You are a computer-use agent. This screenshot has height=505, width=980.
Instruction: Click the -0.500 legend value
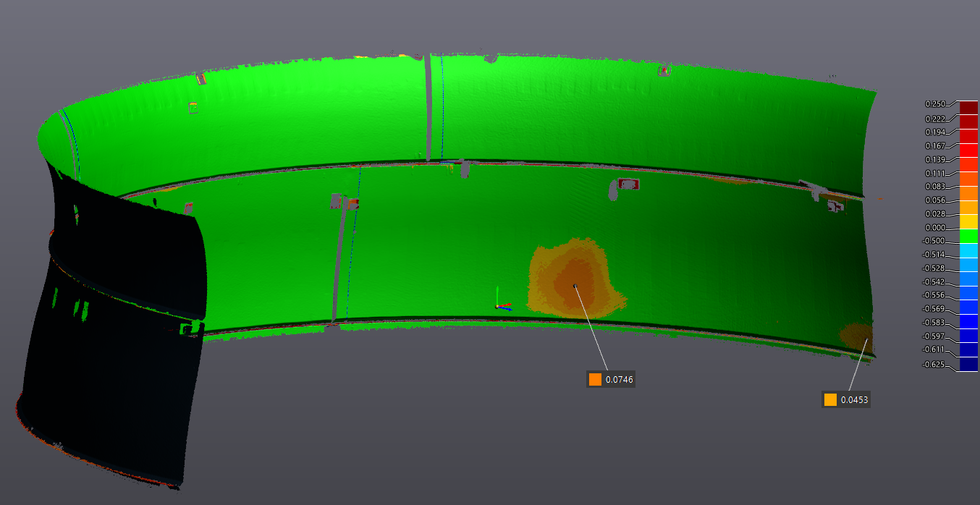coord(933,241)
